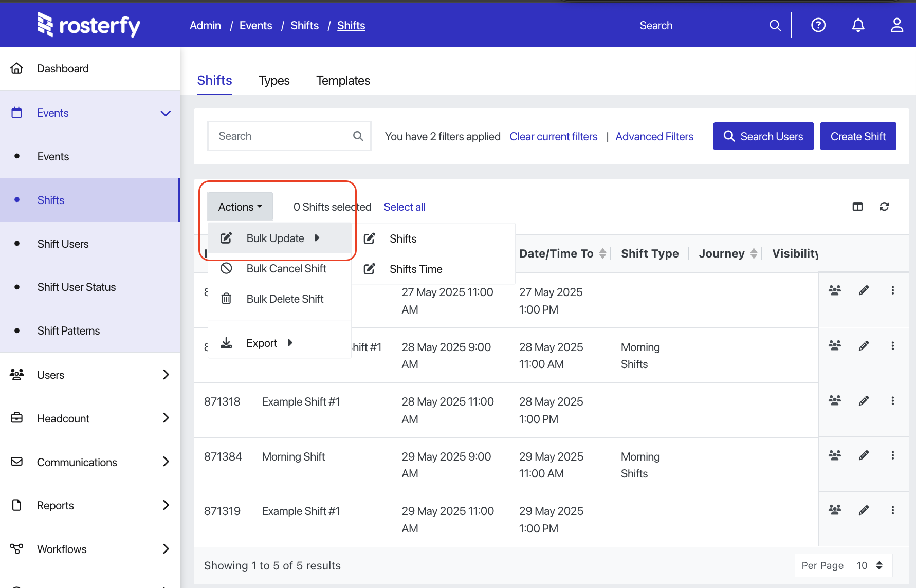Click magnifier icon in top search bar

[x=775, y=25]
